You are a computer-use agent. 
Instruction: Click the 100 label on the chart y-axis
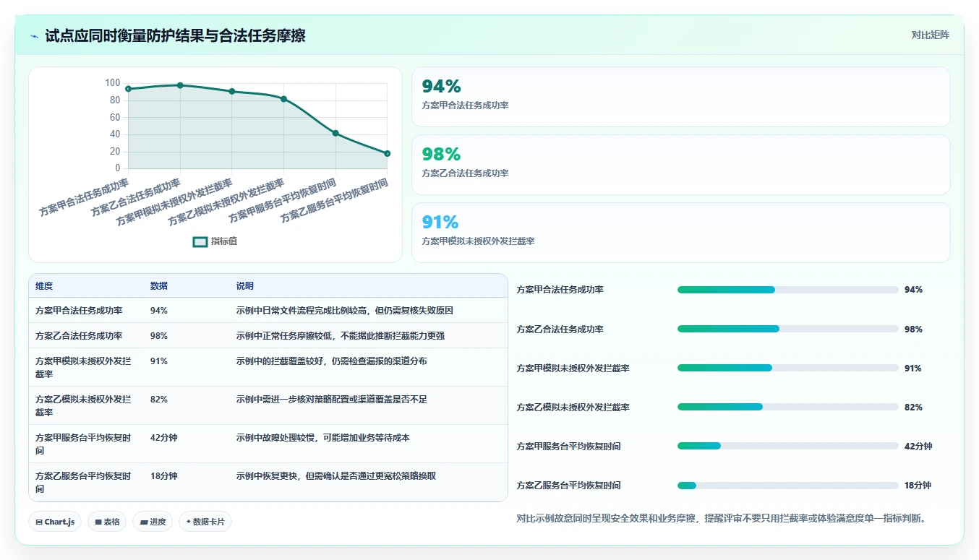pos(112,83)
